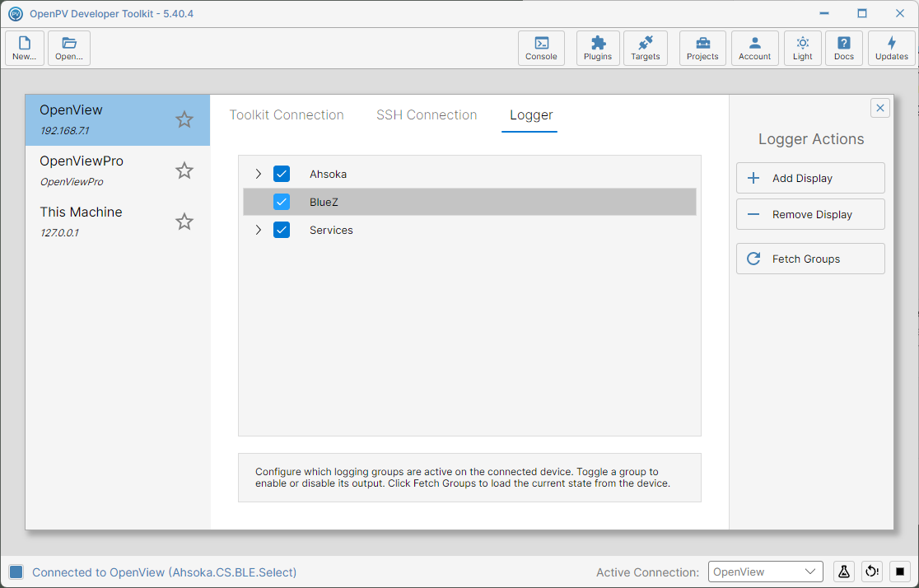The height and width of the screenshot is (588, 919).
Task: Disable the Services logging group
Action: pos(282,231)
